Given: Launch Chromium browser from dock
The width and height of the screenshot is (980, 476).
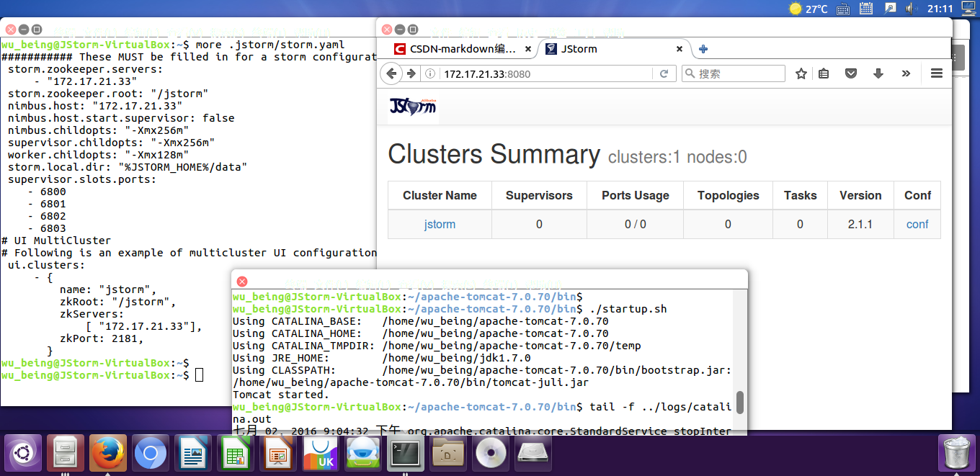Looking at the screenshot, I should pos(151,453).
